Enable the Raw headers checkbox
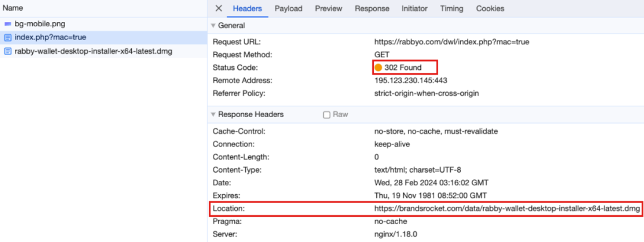 coord(327,115)
